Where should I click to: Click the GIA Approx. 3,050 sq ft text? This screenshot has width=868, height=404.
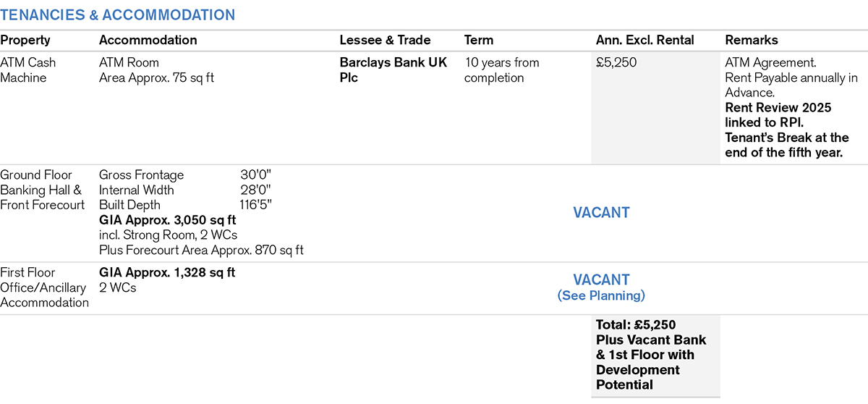coord(168,220)
